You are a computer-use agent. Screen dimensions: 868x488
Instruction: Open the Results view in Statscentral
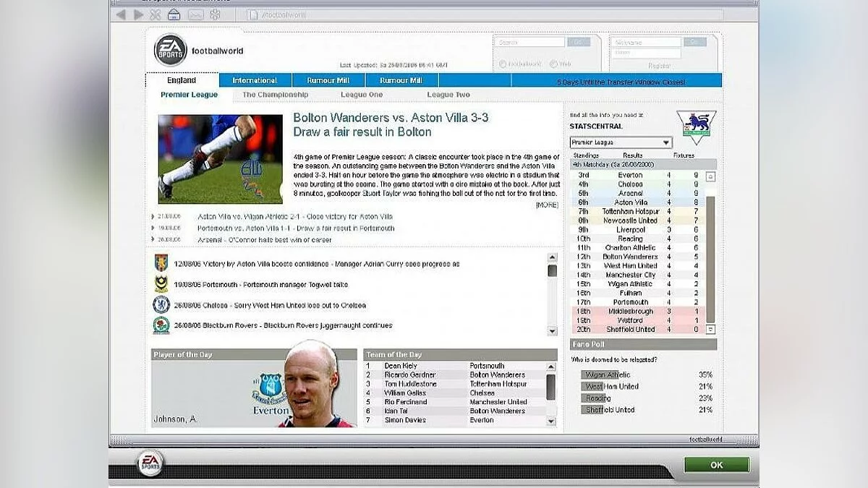point(633,155)
